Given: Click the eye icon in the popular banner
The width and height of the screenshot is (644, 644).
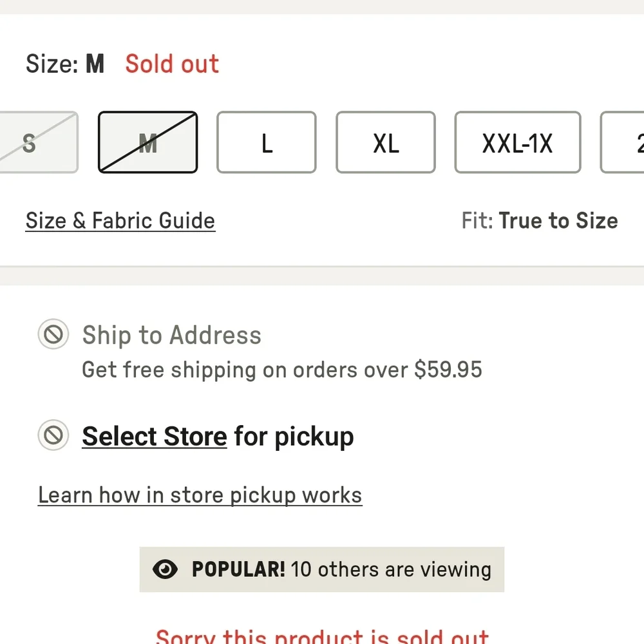Looking at the screenshot, I should point(165,569).
